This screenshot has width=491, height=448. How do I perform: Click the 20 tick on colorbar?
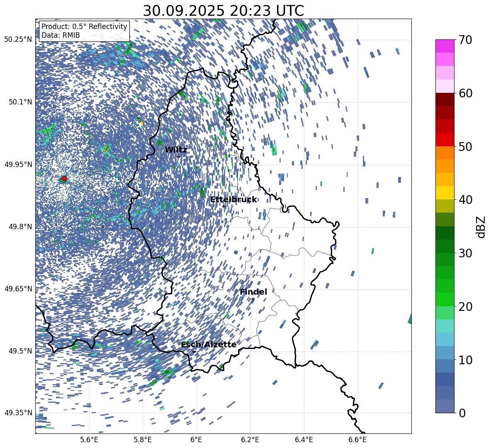click(466, 306)
